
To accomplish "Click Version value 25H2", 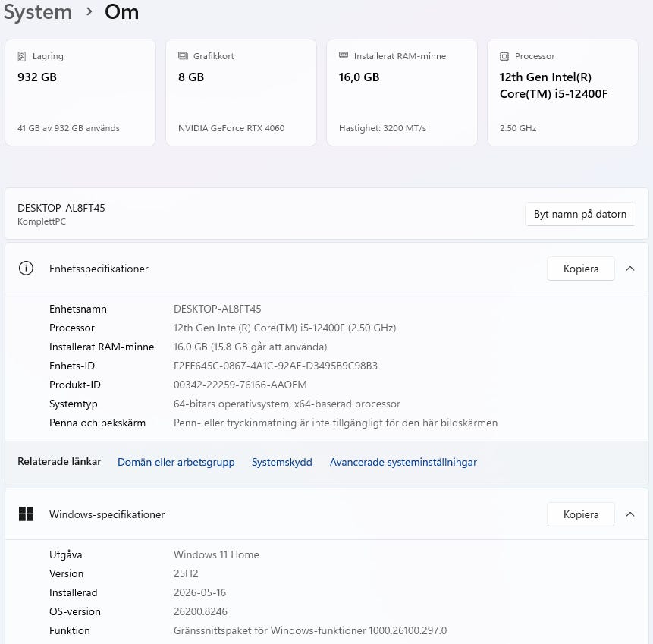I will point(186,573).
